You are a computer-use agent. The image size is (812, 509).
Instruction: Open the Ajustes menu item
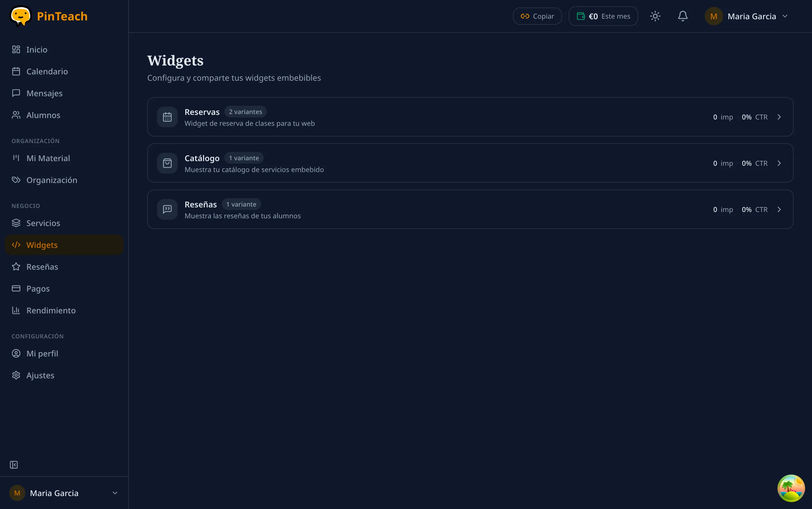point(40,375)
